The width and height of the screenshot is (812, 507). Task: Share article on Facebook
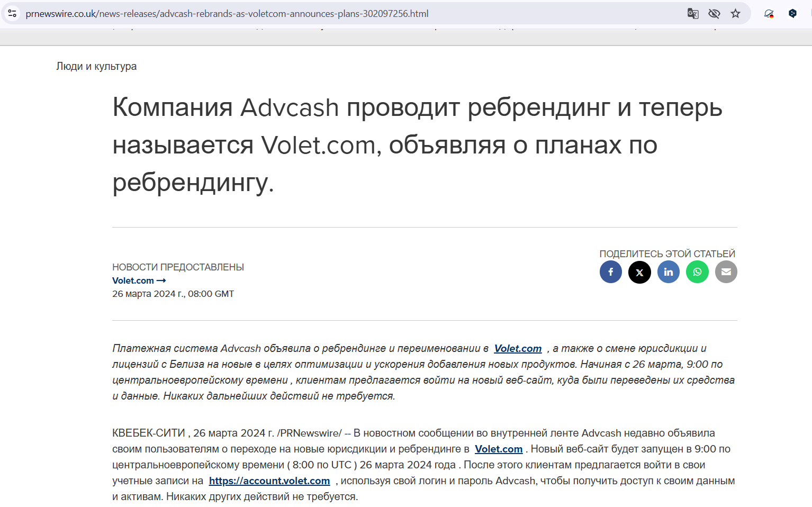611,272
